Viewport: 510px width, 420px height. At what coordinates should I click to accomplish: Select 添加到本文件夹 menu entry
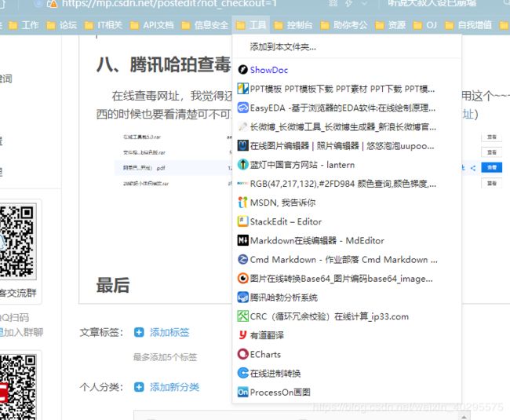coord(283,47)
